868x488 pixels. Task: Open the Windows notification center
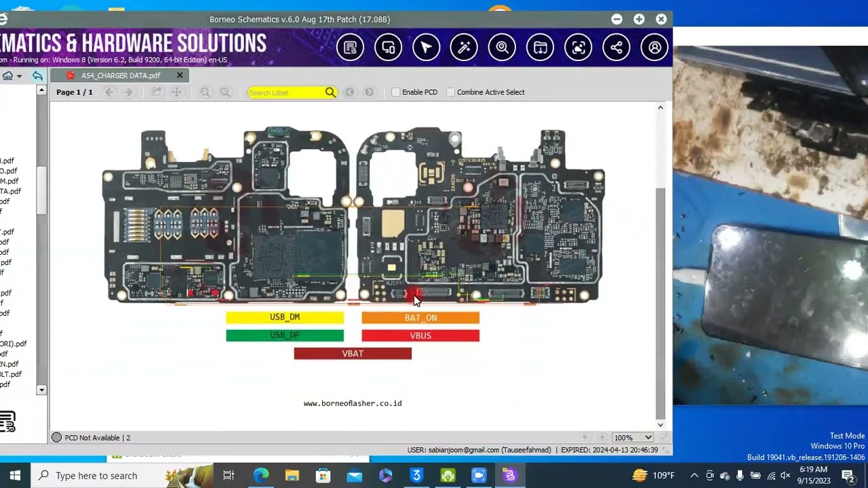click(848, 476)
